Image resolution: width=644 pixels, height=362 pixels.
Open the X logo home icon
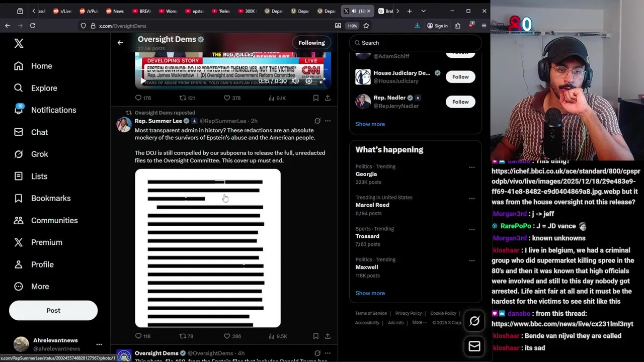click(x=19, y=44)
